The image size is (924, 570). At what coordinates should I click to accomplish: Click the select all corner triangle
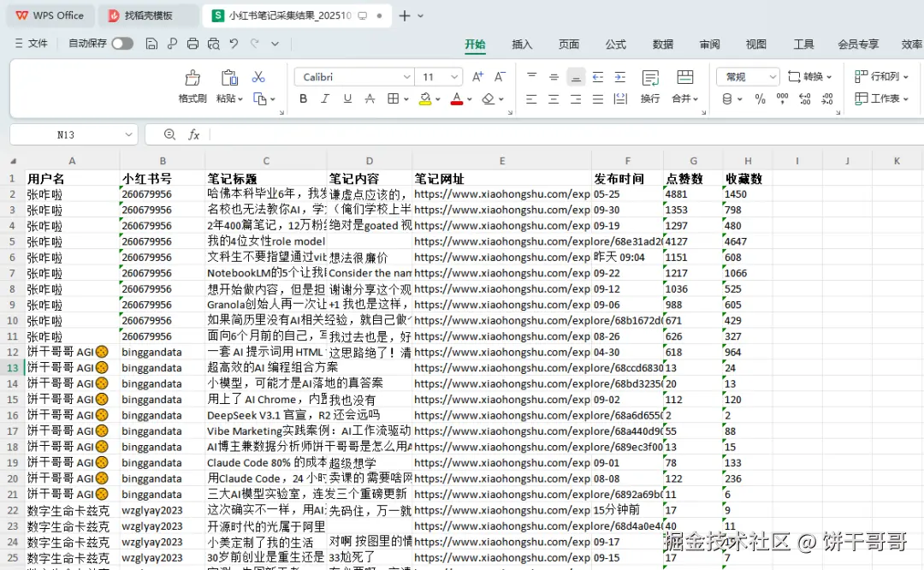[x=13, y=161]
